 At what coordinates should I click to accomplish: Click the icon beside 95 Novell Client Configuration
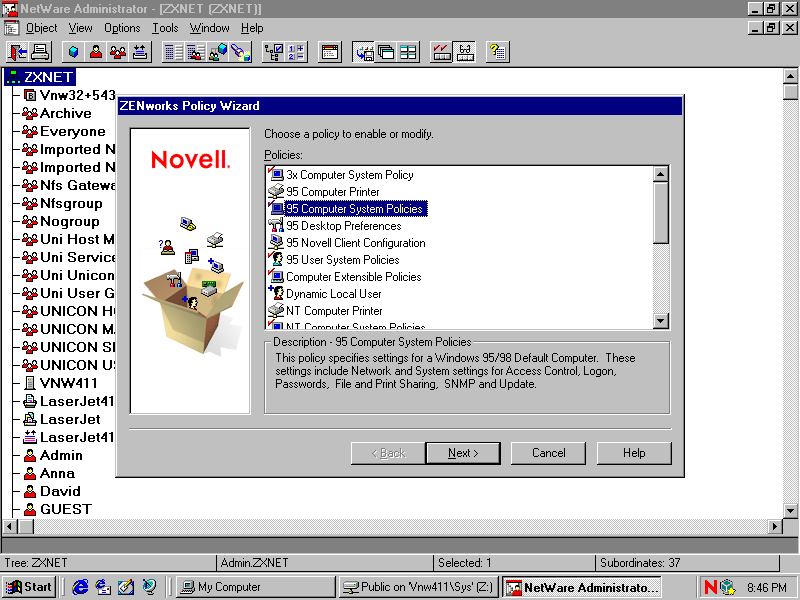pyautogui.click(x=276, y=242)
